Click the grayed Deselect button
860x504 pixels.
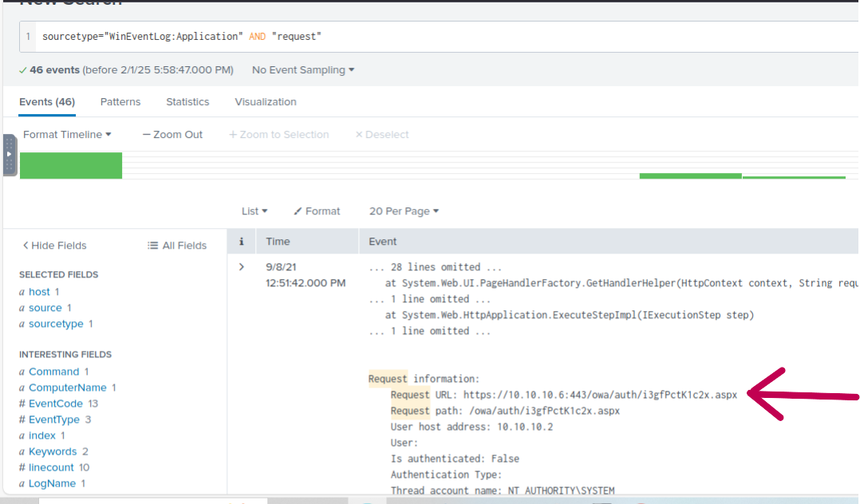381,134
